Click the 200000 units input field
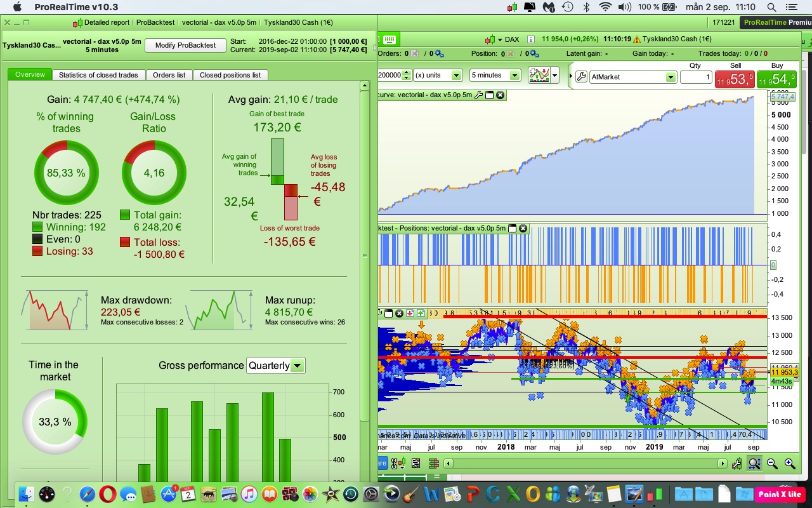 click(390, 75)
